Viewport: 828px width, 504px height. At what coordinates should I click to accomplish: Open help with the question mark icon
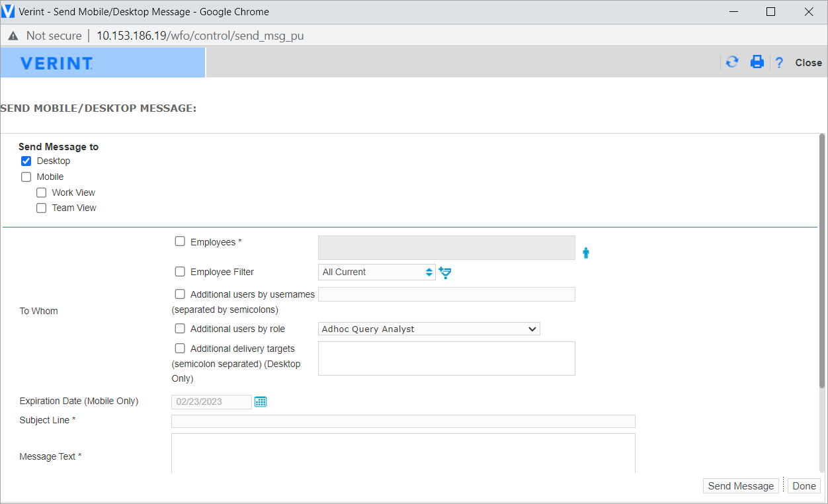(779, 63)
